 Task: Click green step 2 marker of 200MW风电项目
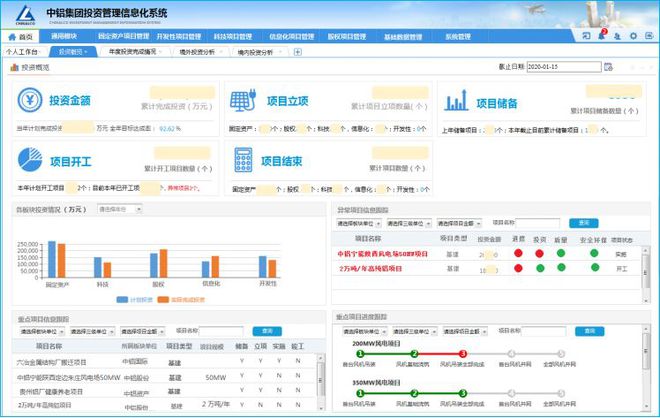click(414, 354)
